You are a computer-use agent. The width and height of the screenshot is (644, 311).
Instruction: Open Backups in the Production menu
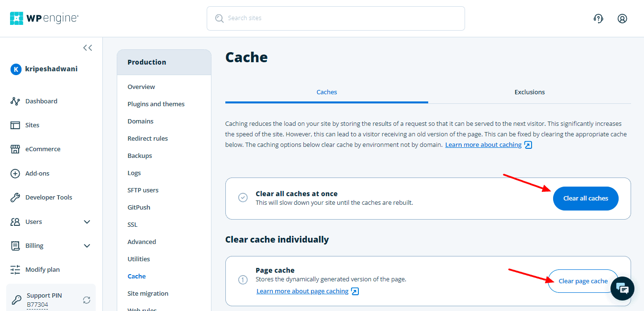coord(140,155)
